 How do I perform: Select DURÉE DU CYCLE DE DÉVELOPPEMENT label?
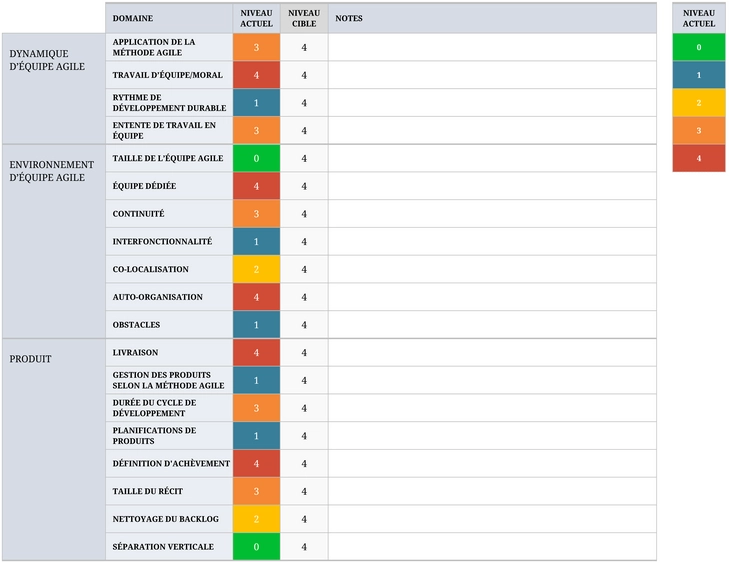(169, 408)
